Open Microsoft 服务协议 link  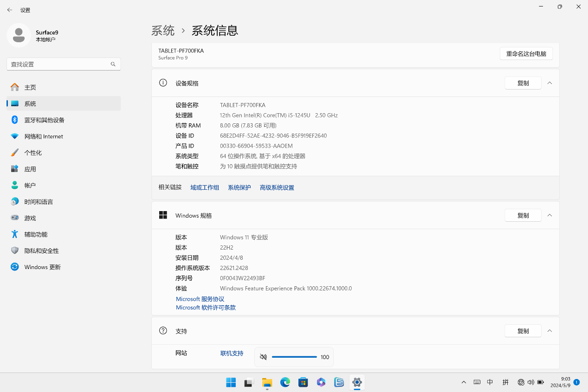[200, 299]
